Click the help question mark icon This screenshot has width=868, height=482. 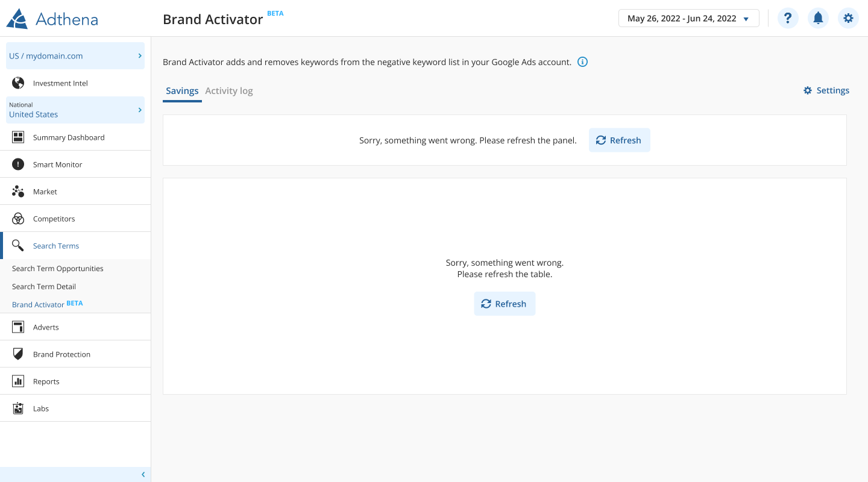(x=788, y=18)
